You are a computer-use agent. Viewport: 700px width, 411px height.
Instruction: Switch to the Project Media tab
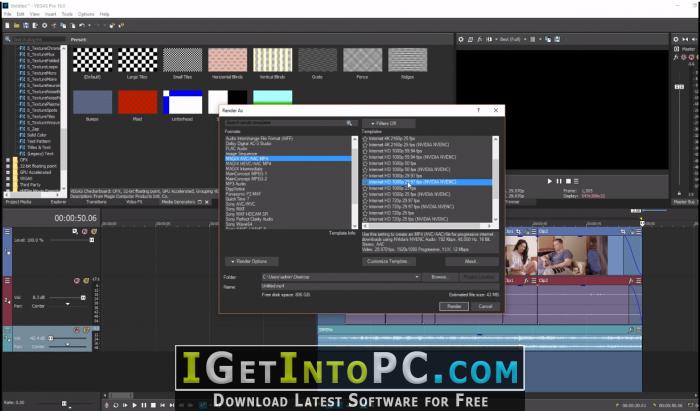click(x=18, y=202)
